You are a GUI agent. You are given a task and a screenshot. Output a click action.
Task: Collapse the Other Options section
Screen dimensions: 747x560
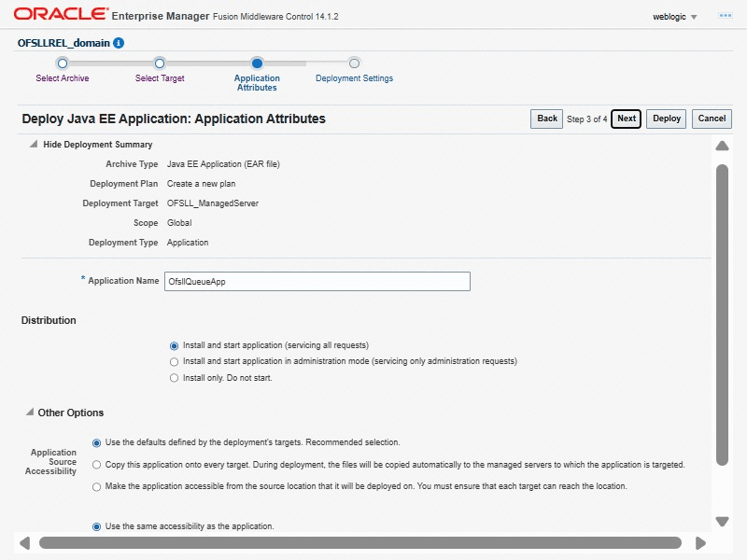[x=30, y=412]
